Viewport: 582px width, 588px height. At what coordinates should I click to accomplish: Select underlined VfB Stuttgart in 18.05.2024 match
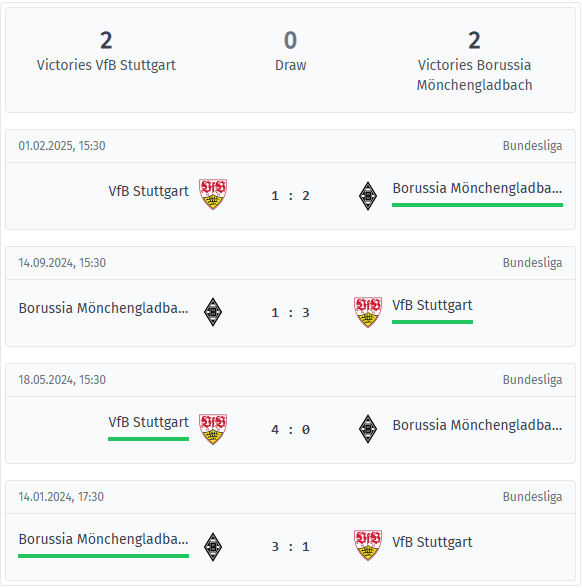coord(148,422)
